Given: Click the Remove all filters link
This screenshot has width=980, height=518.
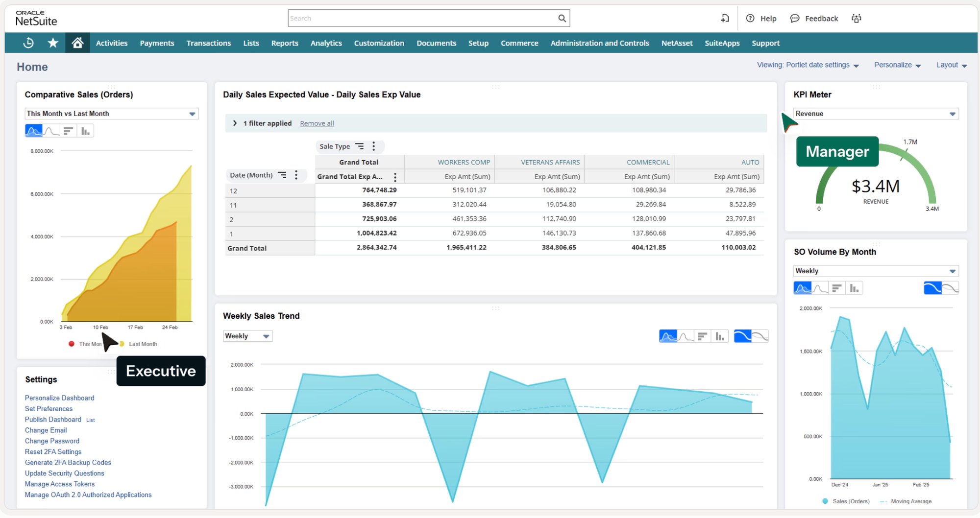Looking at the screenshot, I should click(x=317, y=123).
